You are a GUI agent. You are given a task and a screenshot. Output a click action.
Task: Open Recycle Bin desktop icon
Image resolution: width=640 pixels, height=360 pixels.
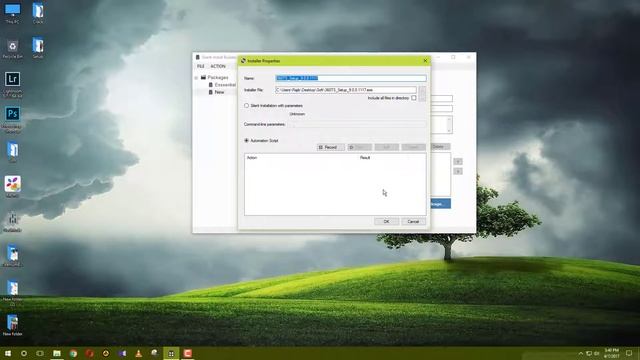coord(12,49)
